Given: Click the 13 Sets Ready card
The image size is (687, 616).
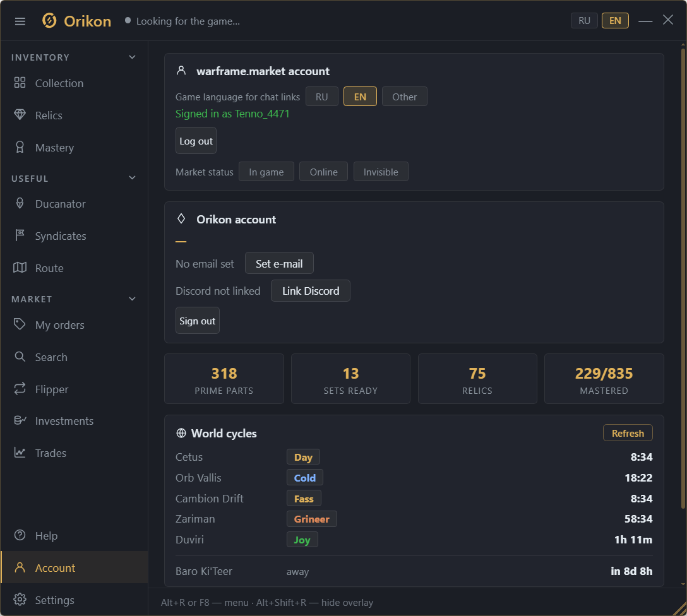Looking at the screenshot, I should [350, 379].
